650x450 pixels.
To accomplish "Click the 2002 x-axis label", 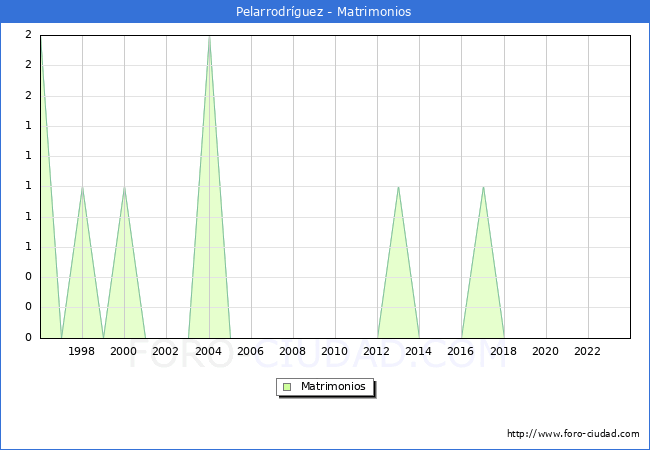I will [166, 351].
